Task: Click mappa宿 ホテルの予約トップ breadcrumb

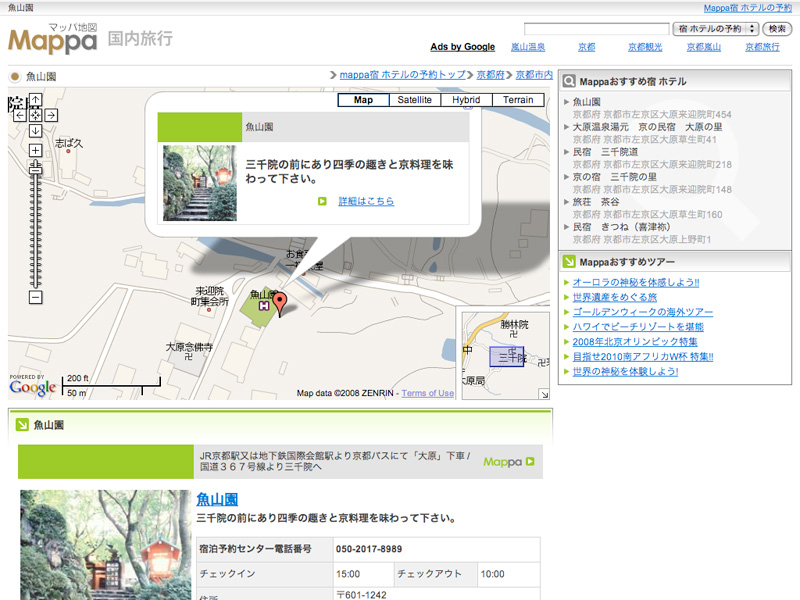Action: [403, 74]
